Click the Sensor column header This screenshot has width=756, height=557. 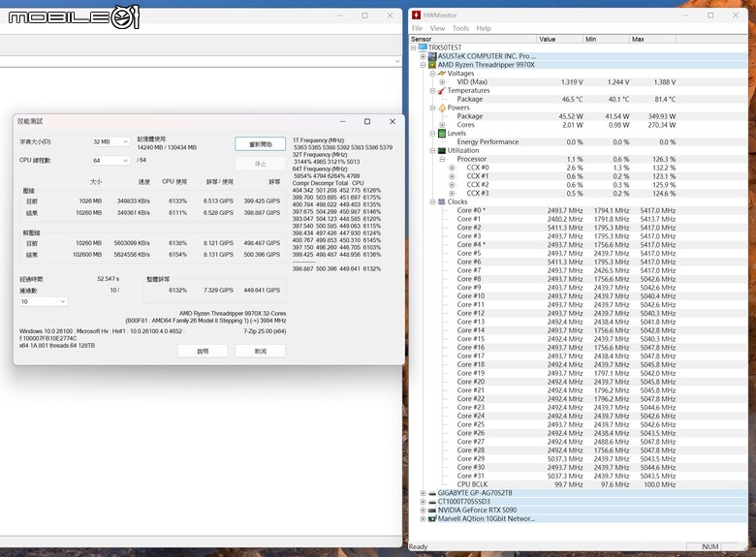(473, 39)
